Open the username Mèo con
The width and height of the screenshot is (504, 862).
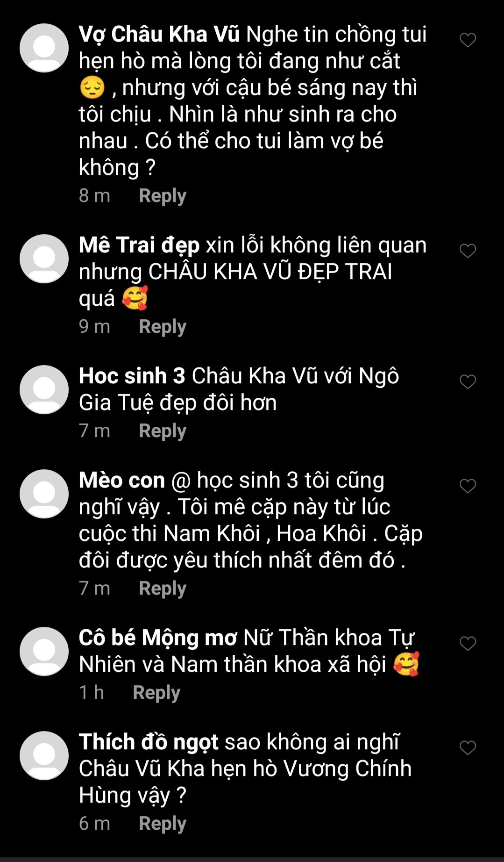[x=122, y=481]
